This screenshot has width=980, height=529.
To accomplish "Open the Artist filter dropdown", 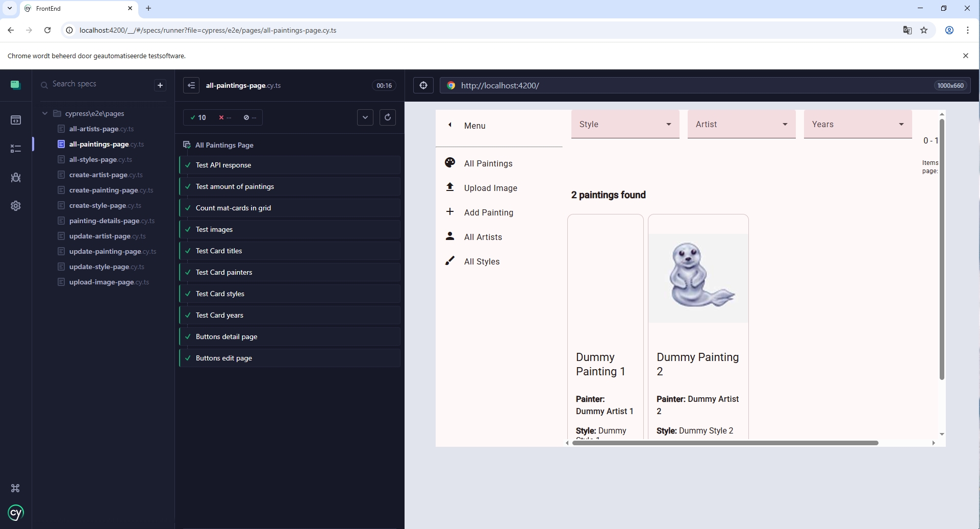I will (741, 125).
